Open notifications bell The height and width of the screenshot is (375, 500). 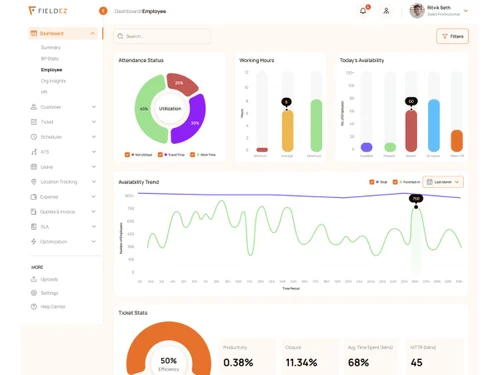pos(363,11)
